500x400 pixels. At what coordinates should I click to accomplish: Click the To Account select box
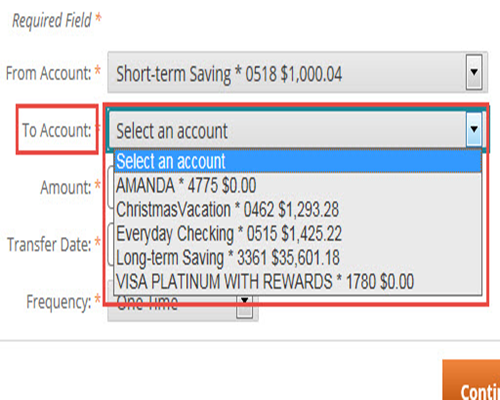295,129
